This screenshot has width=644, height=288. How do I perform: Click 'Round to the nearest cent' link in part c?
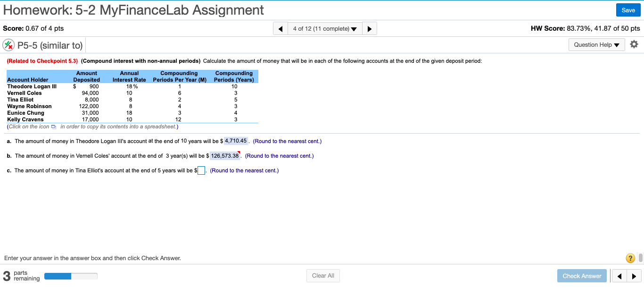point(244,170)
